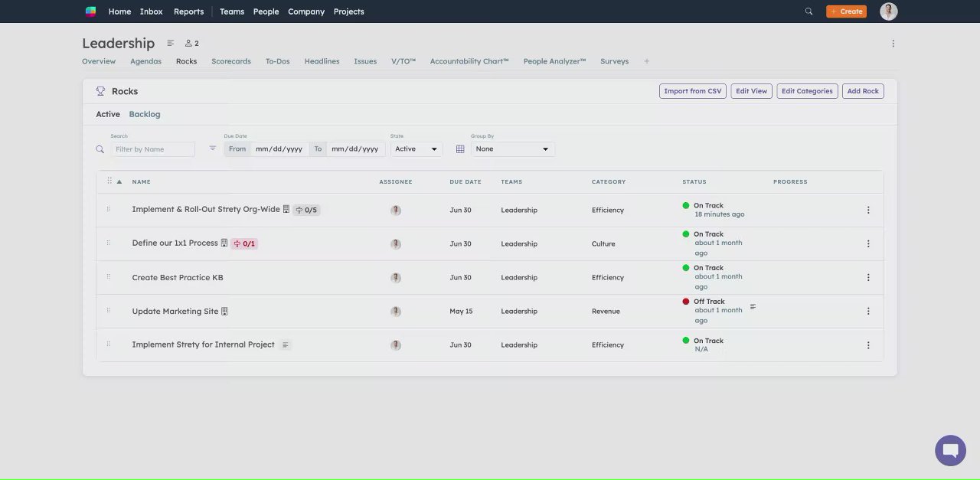Switch to the Scorecards tab

tap(231, 61)
